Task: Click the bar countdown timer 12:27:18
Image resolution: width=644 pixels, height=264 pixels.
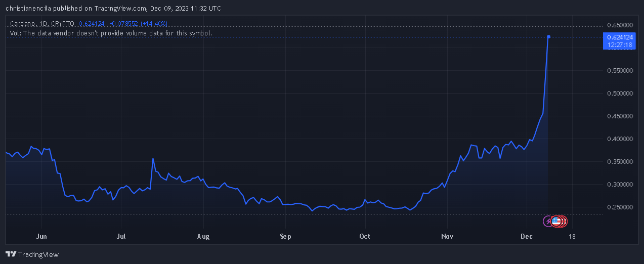Action: coord(620,45)
